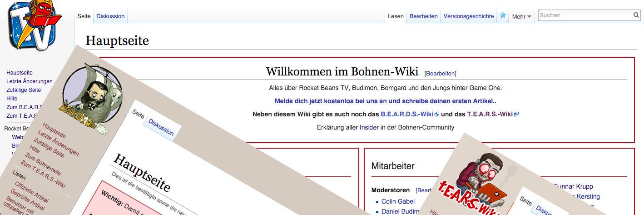The height and width of the screenshot is (215, 644).
Task: Open the Bearbeiten tab
Action: [x=424, y=16]
